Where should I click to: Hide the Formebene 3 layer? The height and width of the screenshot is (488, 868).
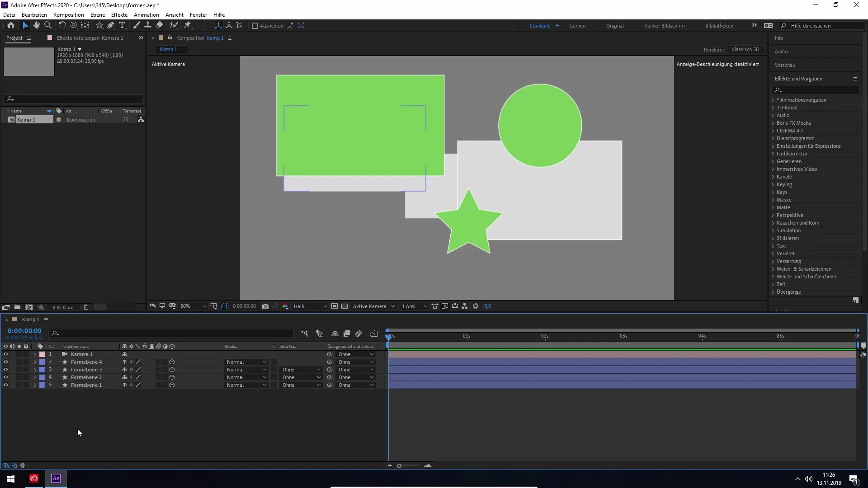(x=6, y=370)
